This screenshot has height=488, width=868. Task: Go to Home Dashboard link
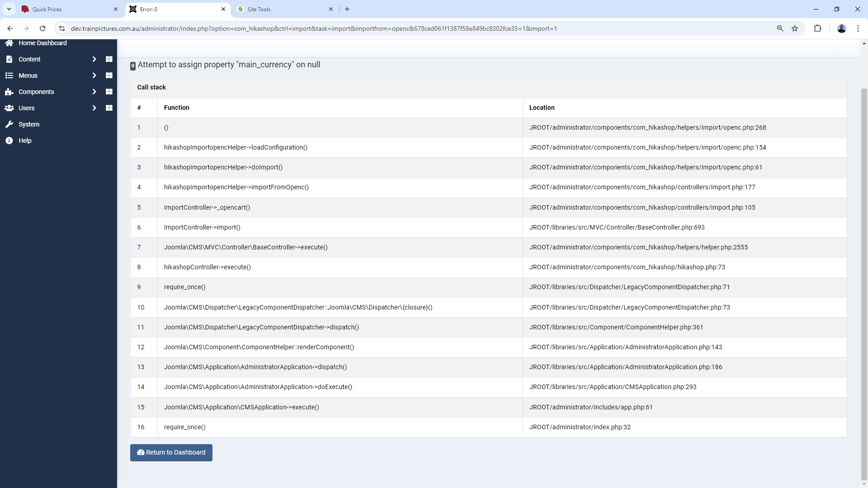coord(42,43)
